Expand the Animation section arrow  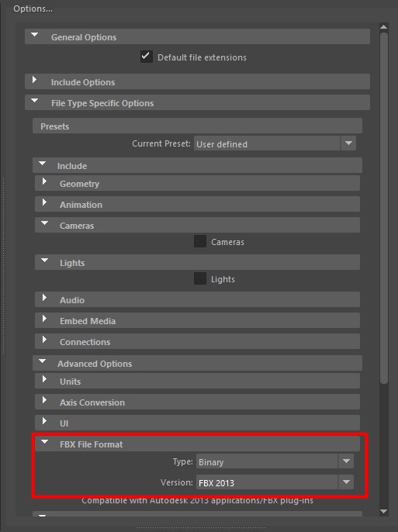[x=44, y=202]
